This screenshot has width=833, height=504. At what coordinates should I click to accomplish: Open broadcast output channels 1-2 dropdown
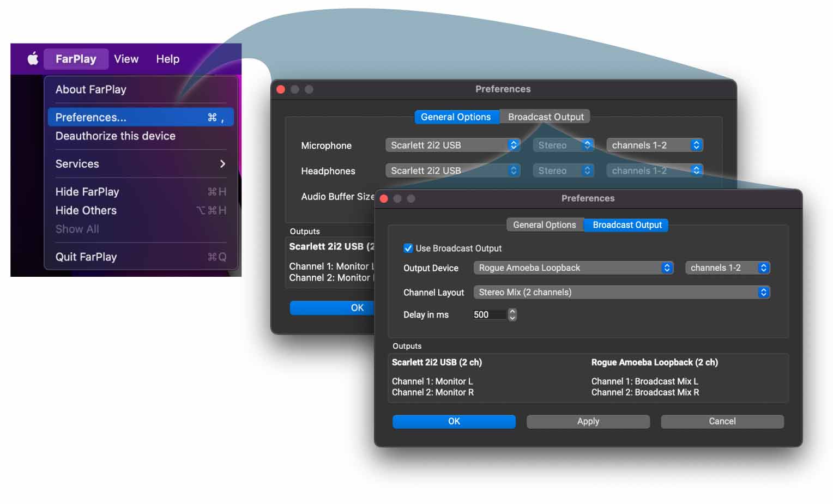click(727, 268)
